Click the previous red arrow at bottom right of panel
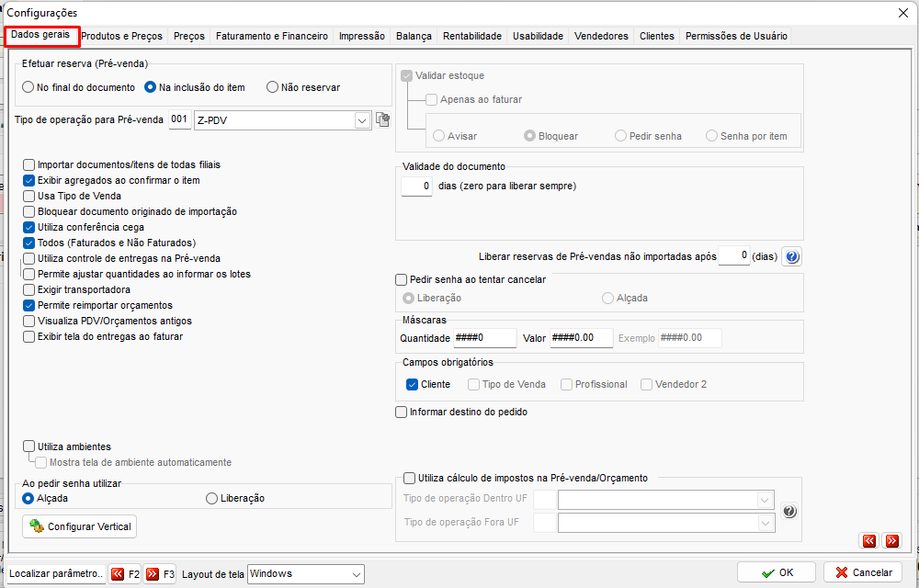Screen dimensions: 919x588 (x=869, y=540)
